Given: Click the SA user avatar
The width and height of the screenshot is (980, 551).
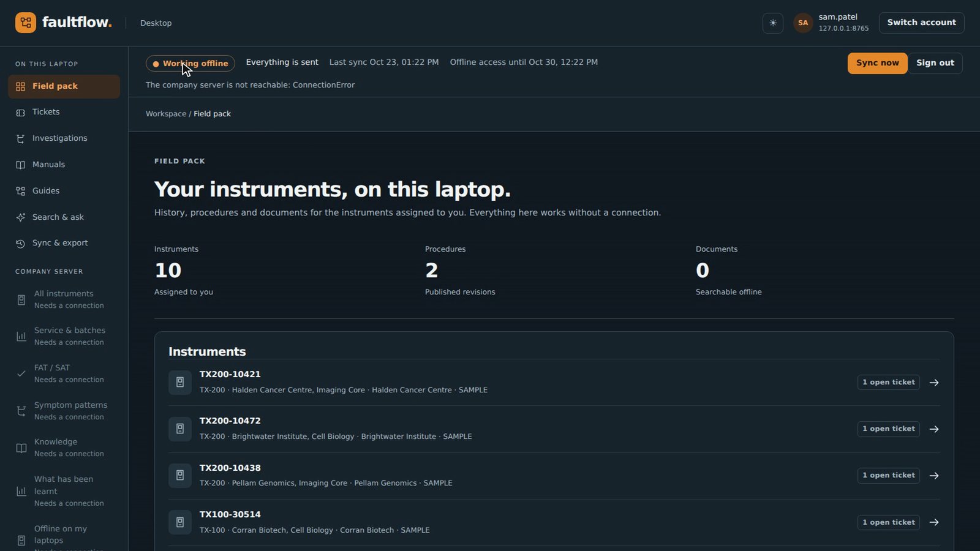Looking at the screenshot, I should coord(803,23).
